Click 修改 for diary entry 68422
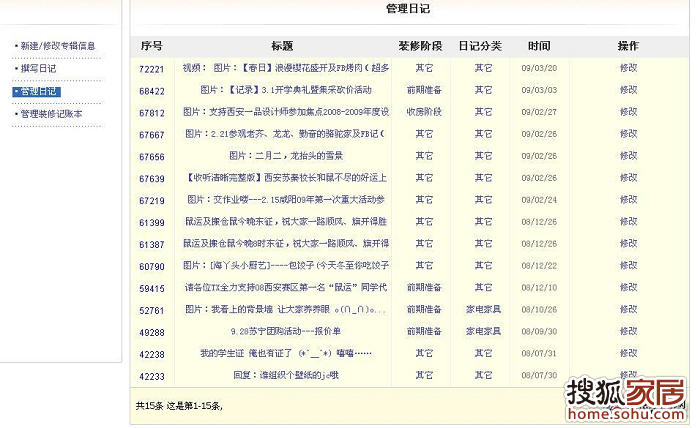Image resolution: width=700 pixels, height=428 pixels. pyautogui.click(x=628, y=90)
